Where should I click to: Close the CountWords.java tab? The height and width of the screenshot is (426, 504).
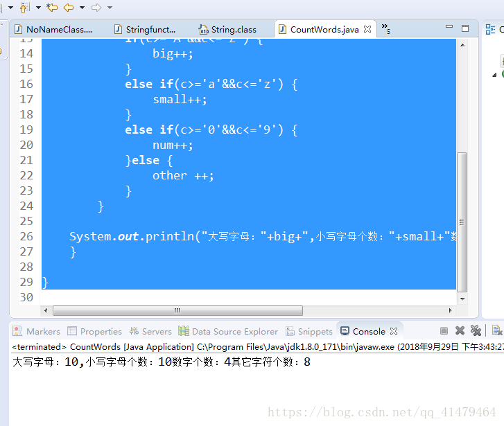[367, 29]
